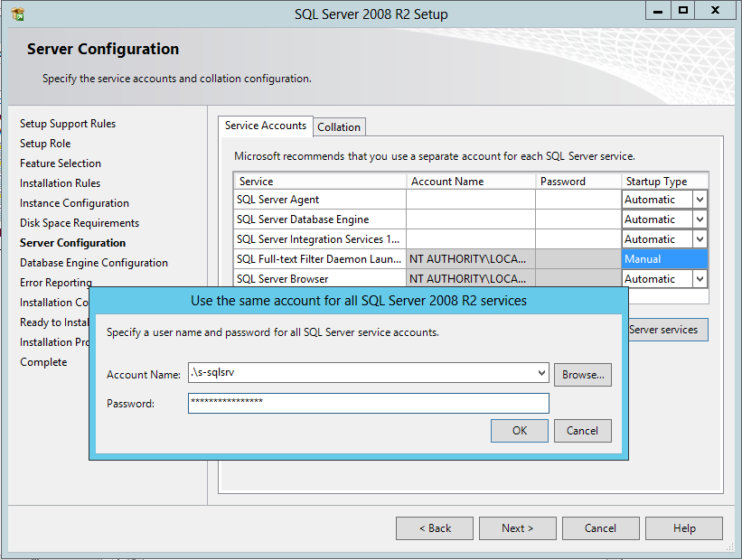Expand the Account Name combo box arrow
742x560 pixels.
click(541, 373)
